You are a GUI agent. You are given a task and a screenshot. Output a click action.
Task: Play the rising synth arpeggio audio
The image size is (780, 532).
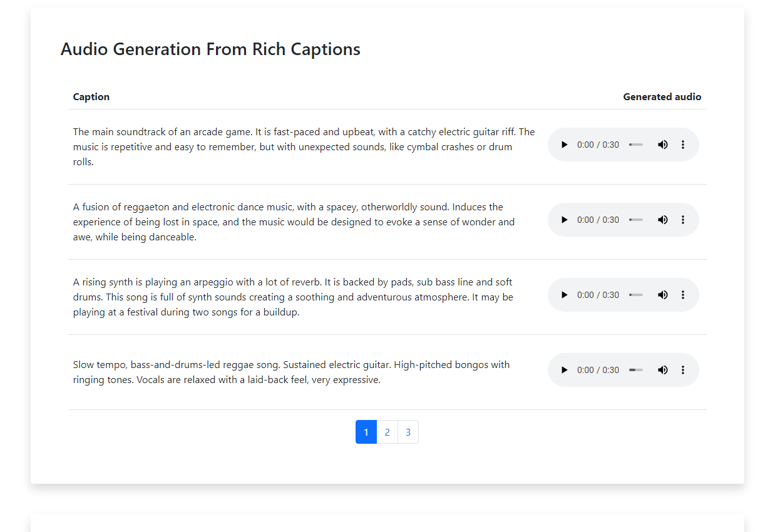point(564,295)
